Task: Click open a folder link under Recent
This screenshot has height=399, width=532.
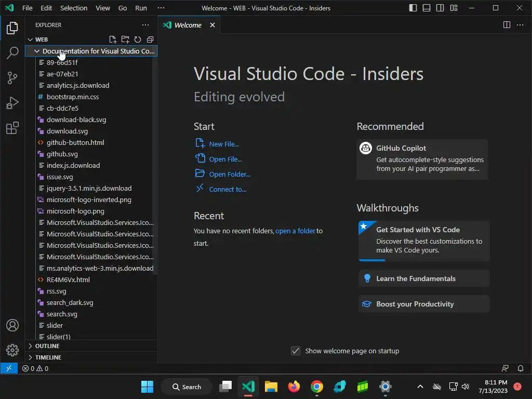Action: (295, 231)
